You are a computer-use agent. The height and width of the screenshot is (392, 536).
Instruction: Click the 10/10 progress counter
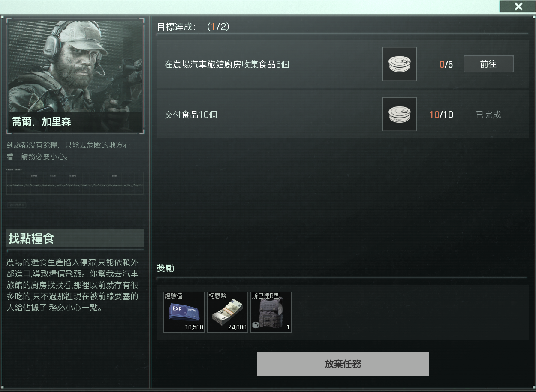pos(441,115)
